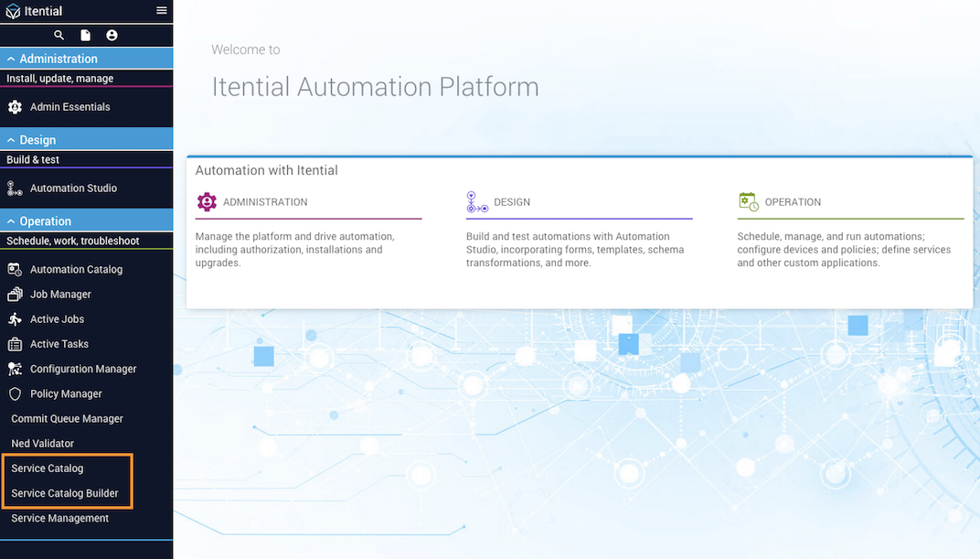The width and height of the screenshot is (980, 559).
Task: Click the Design workflow icon in card
Action: click(x=477, y=202)
